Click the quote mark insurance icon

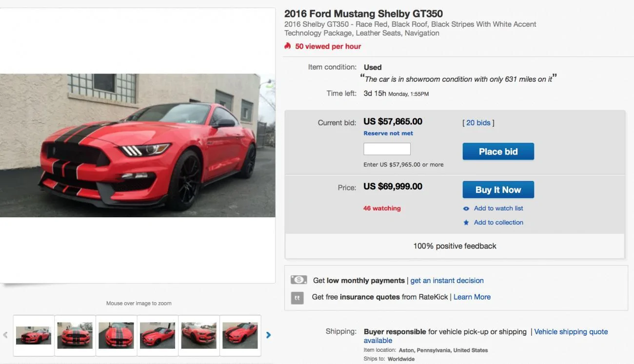pyautogui.click(x=297, y=297)
